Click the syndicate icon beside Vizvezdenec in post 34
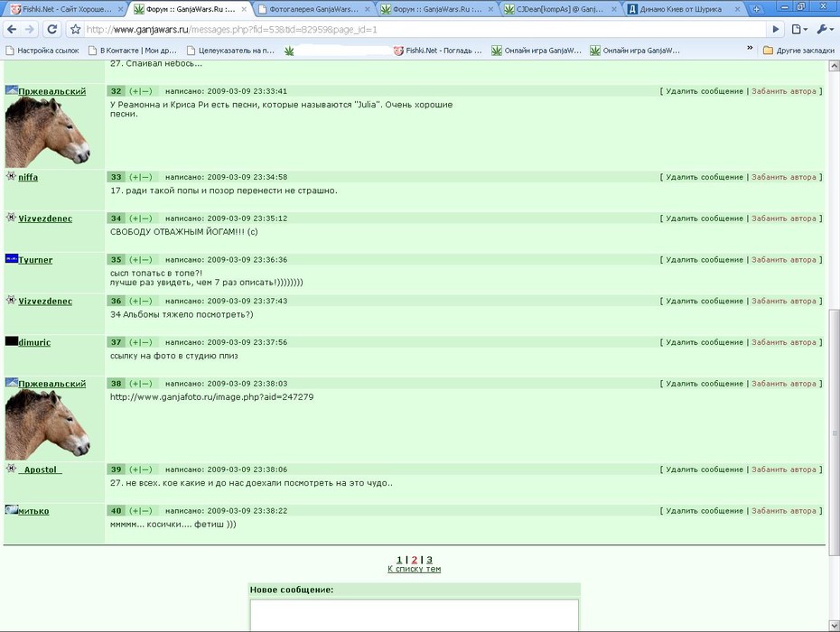 pyautogui.click(x=11, y=218)
